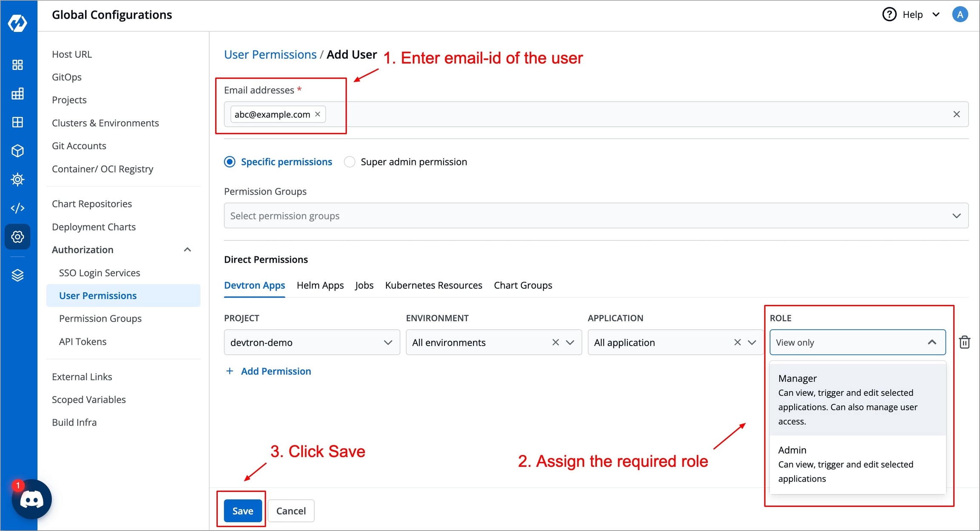Expand the Help dropdown chevron
This screenshot has height=531, width=980.
(x=936, y=14)
